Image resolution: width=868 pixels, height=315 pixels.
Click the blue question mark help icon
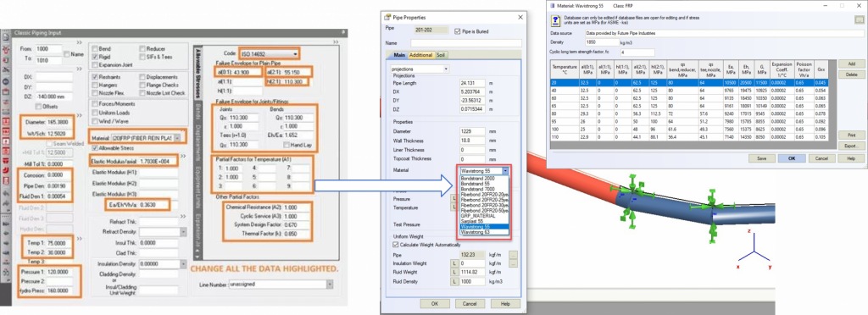pyautogui.click(x=555, y=21)
